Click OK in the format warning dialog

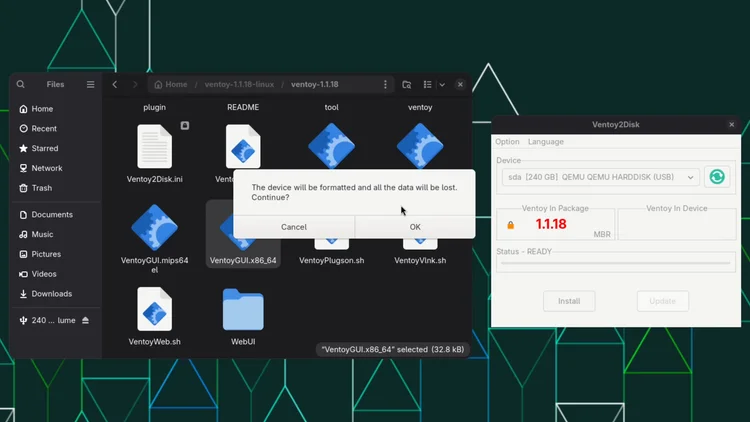[415, 227]
